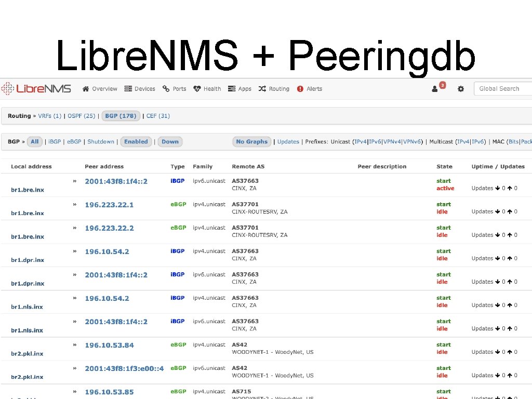The height and width of the screenshot is (399, 532).
Task: Click the Peer address column header
Action: pyautogui.click(x=104, y=167)
